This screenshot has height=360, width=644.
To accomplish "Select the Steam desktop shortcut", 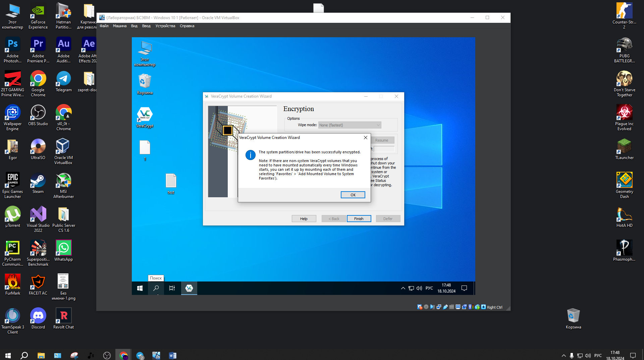I will [38, 183].
